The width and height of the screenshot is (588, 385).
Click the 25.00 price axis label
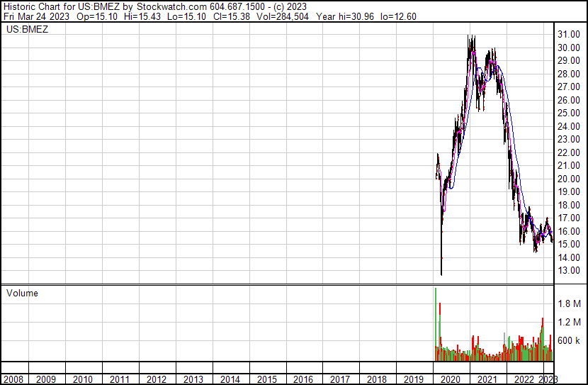click(x=568, y=113)
